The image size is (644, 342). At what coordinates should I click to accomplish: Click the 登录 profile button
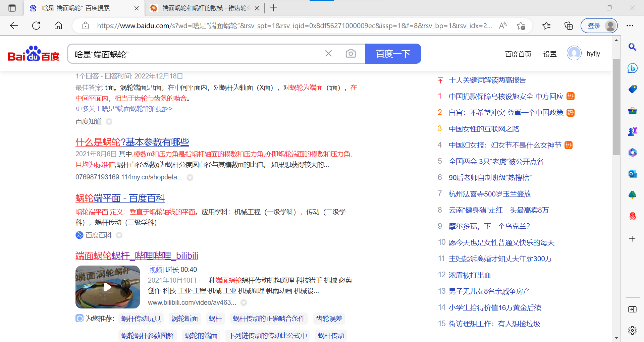click(x=599, y=26)
